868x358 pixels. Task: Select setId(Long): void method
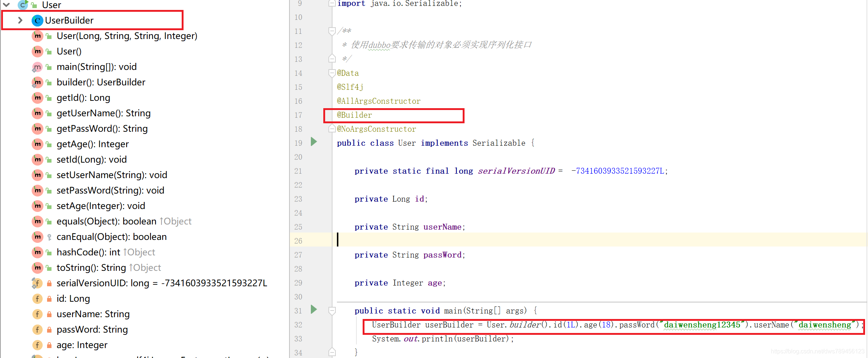pos(92,160)
